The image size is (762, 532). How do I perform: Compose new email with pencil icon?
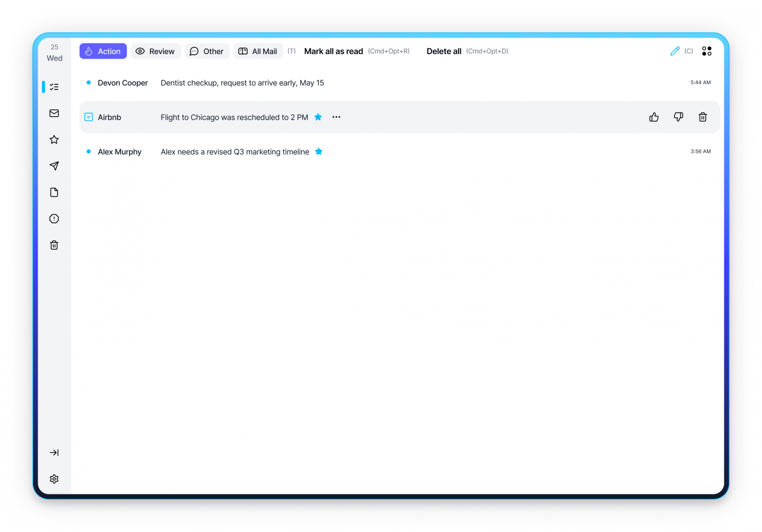[675, 51]
